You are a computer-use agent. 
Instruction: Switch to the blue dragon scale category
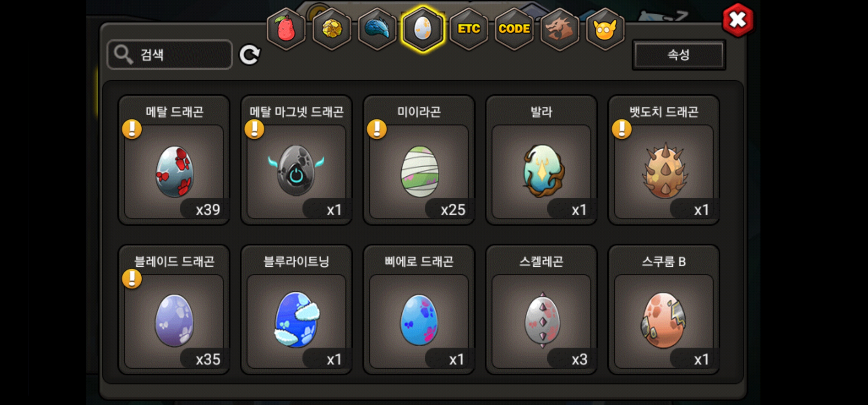pos(377,29)
